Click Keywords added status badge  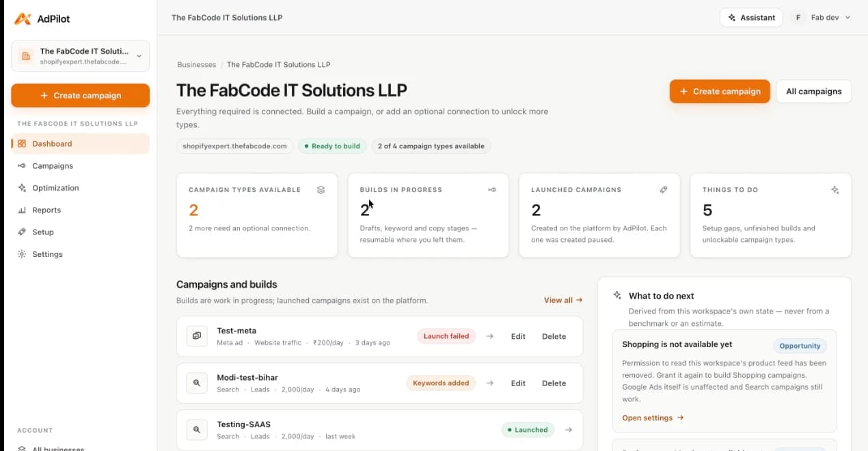(x=441, y=383)
